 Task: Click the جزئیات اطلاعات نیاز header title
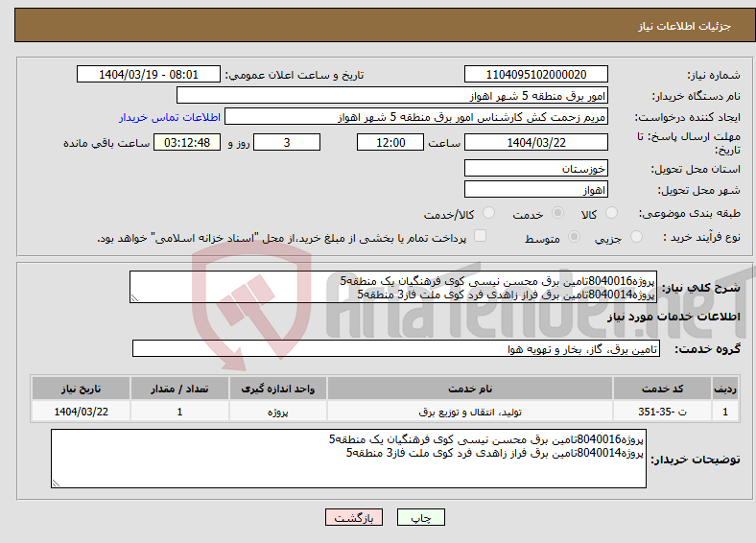click(685, 26)
